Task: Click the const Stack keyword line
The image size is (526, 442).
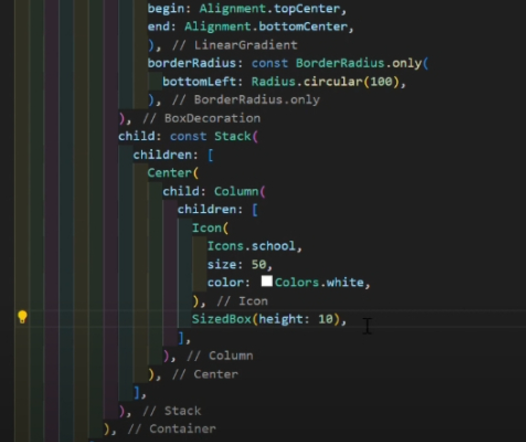Action: [188, 136]
